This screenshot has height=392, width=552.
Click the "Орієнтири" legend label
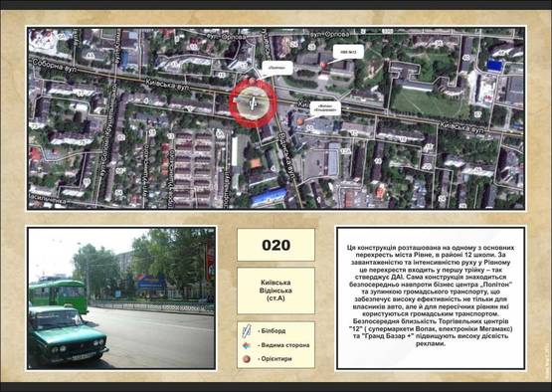[x=276, y=359]
